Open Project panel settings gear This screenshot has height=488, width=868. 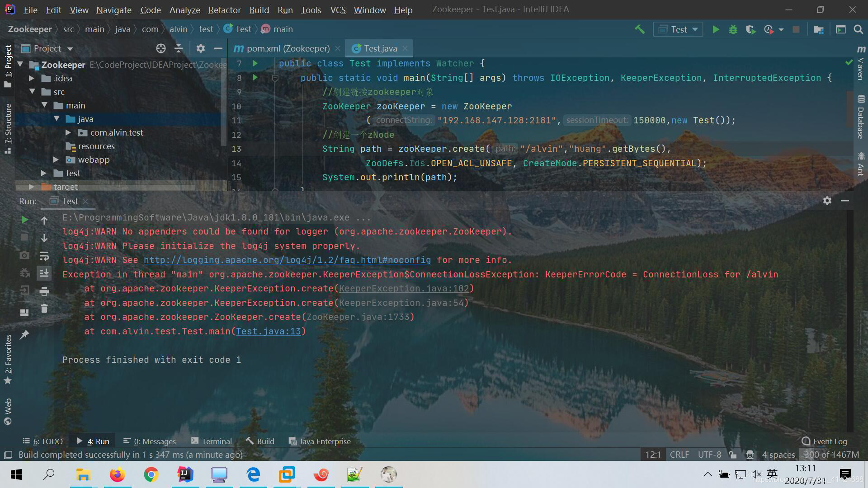tap(201, 48)
